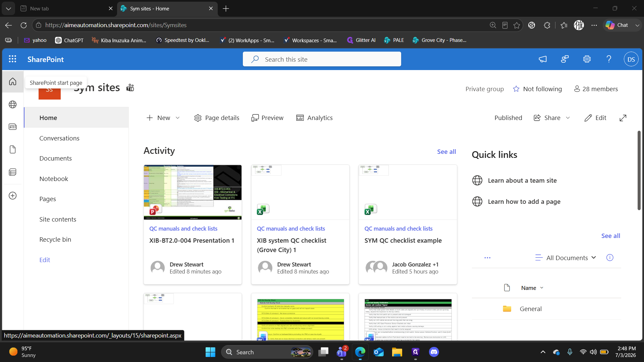The width and height of the screenshot is (644, 362).
Task: Open the DS account profile
Action: pos(631,59)
